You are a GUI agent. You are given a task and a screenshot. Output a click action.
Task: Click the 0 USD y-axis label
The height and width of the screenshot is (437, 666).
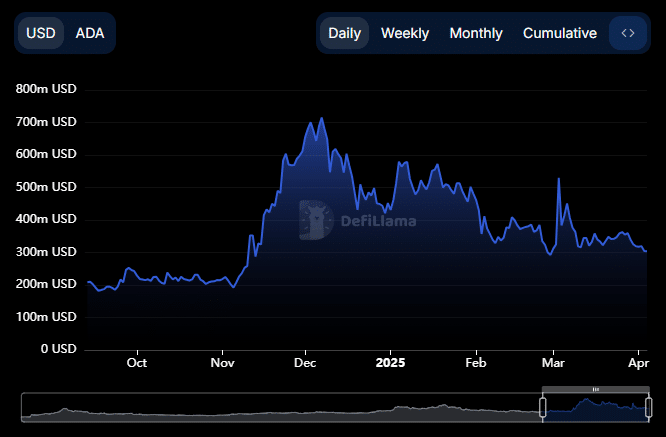[57, 349]
